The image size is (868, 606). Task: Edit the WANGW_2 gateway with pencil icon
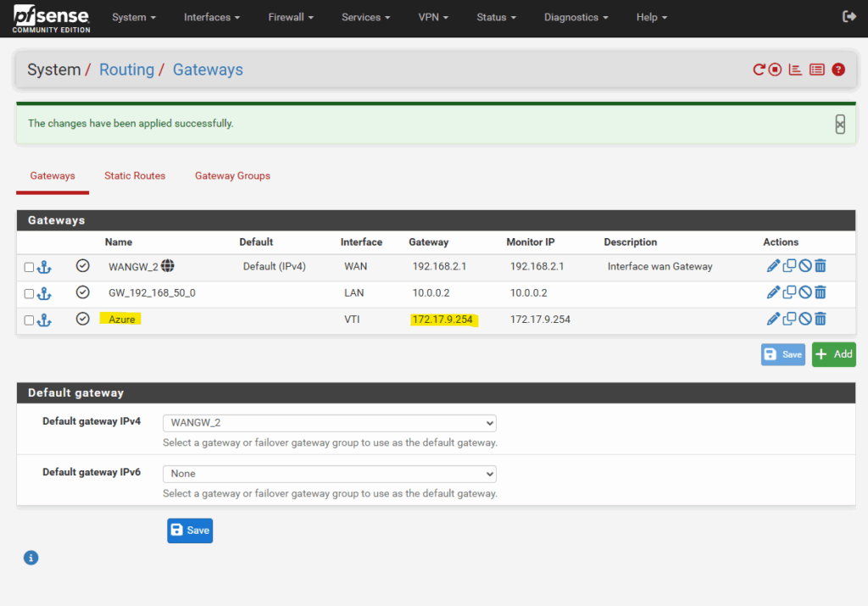(x=773, y=265)
